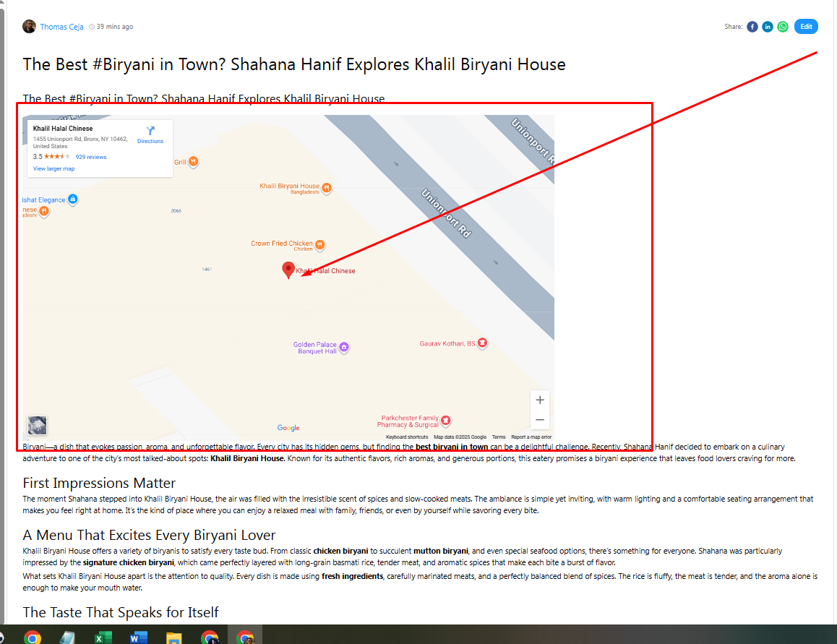Click the '39 mins ago' timestamp
837x644 pixels.
click(115, 27)
